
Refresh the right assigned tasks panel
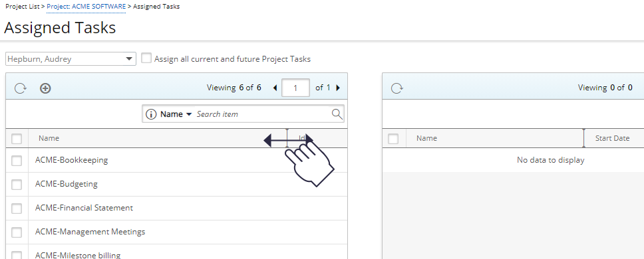tap(397, 88)
